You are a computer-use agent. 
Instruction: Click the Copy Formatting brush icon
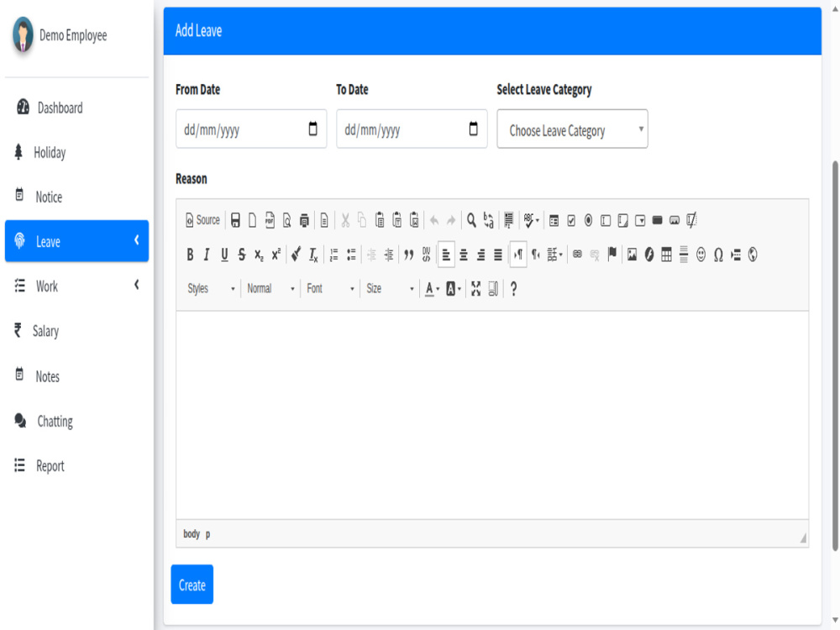tap(296, 255)
